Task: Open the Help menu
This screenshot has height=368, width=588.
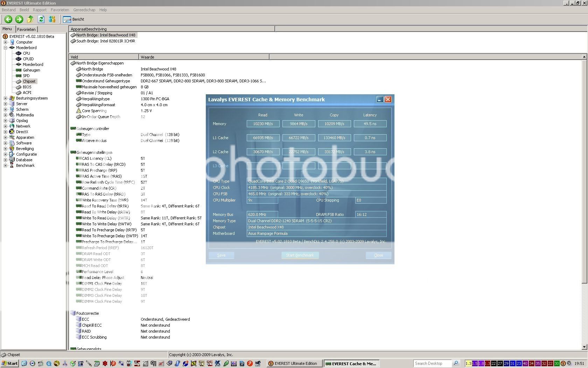Action: [x=103, y=10]
